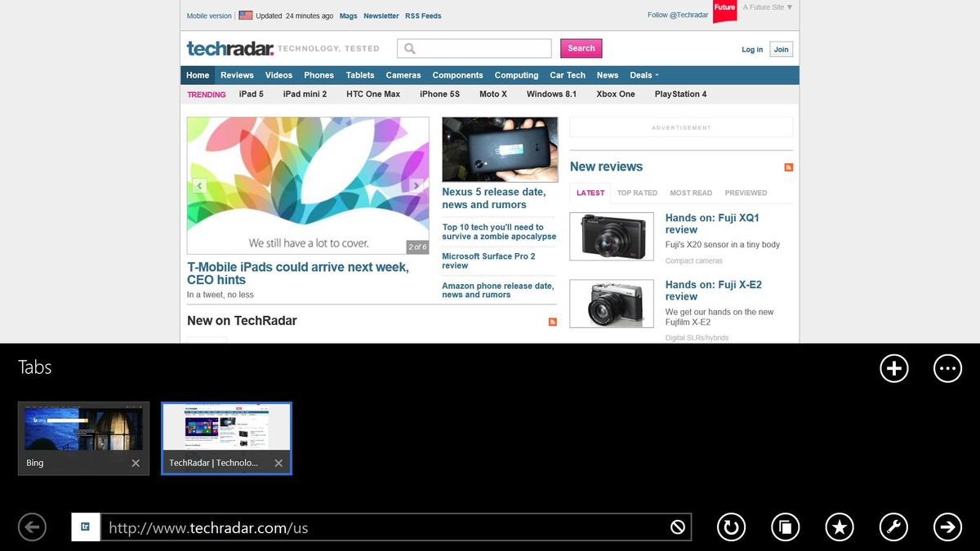Click the US flag edition icon

(246, 14)
